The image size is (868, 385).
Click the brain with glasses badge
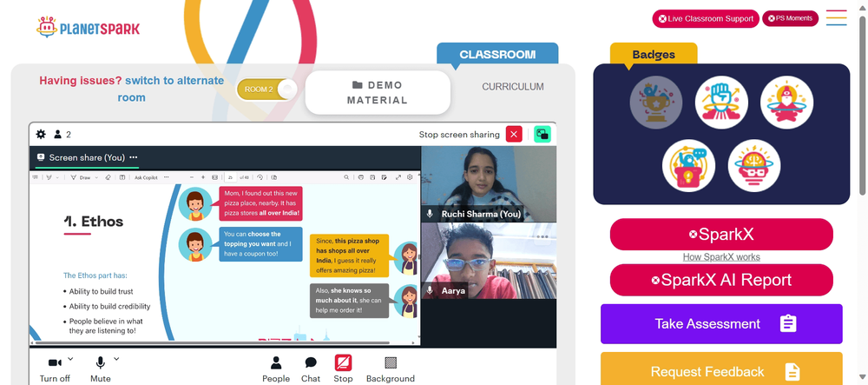pyautogui.click(x=754, y=166)
